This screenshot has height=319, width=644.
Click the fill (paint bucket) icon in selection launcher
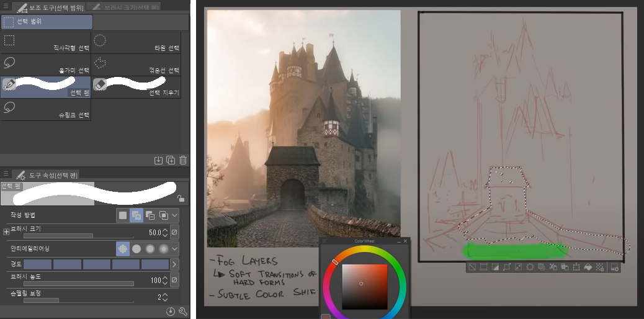click(x=589, y=267)
